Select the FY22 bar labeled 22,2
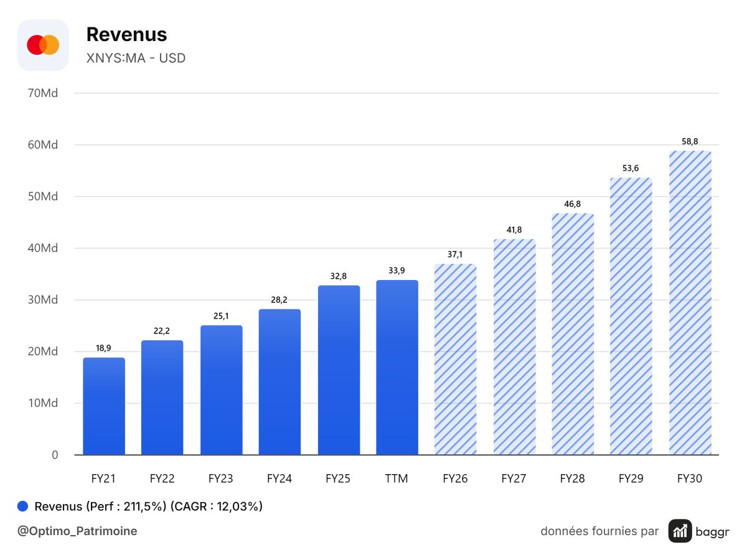Screen dimensions: 747x560 [x=162, y=398]
